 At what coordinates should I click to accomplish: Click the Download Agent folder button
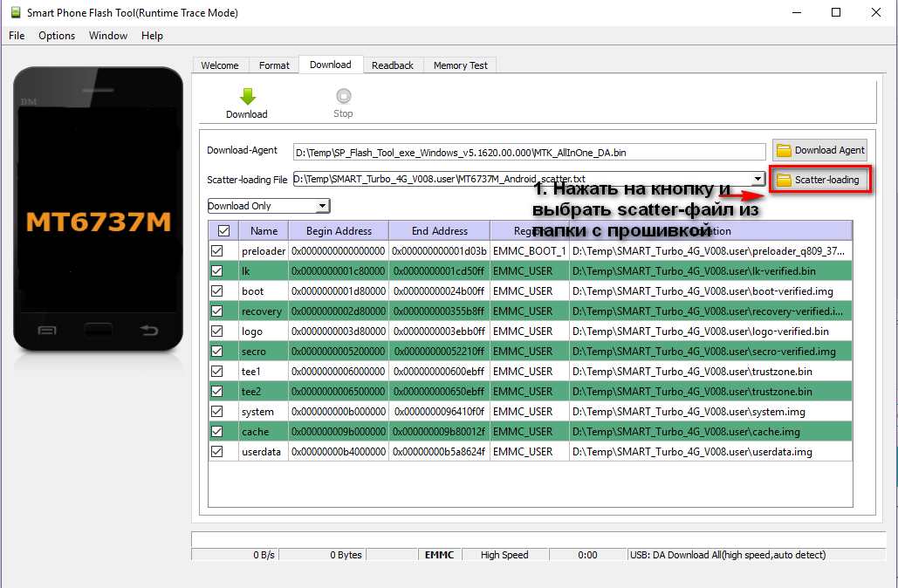tap(819, 150)
